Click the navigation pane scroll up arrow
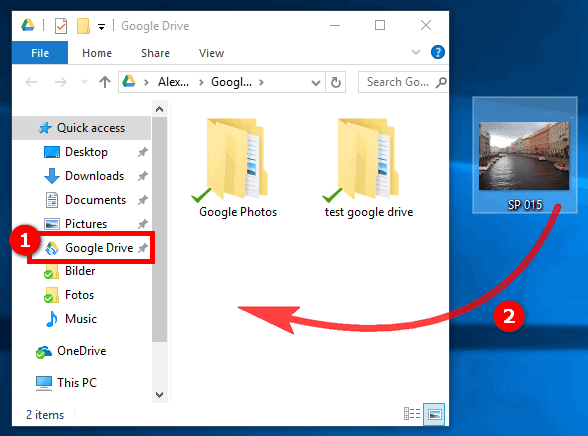The image size is (588, 436). [159, 109]
